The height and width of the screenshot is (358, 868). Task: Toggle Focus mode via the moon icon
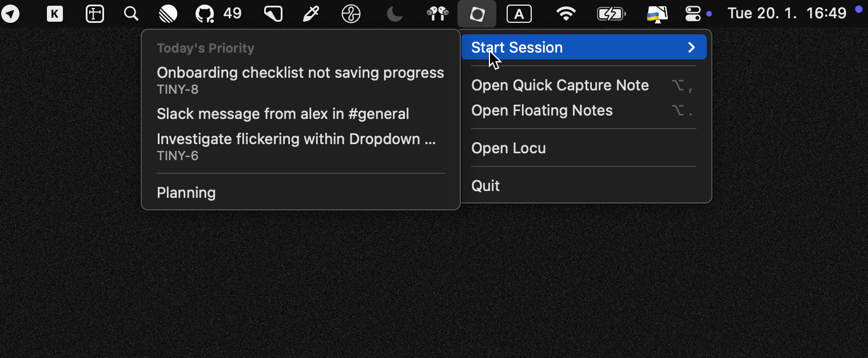pyautogui.click(x=395, y=14)
